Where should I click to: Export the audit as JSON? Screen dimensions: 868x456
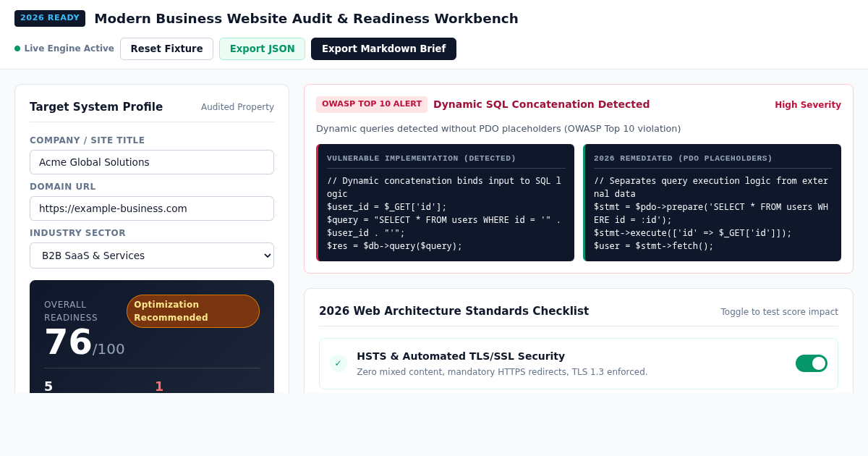click(x=262, y=48)
